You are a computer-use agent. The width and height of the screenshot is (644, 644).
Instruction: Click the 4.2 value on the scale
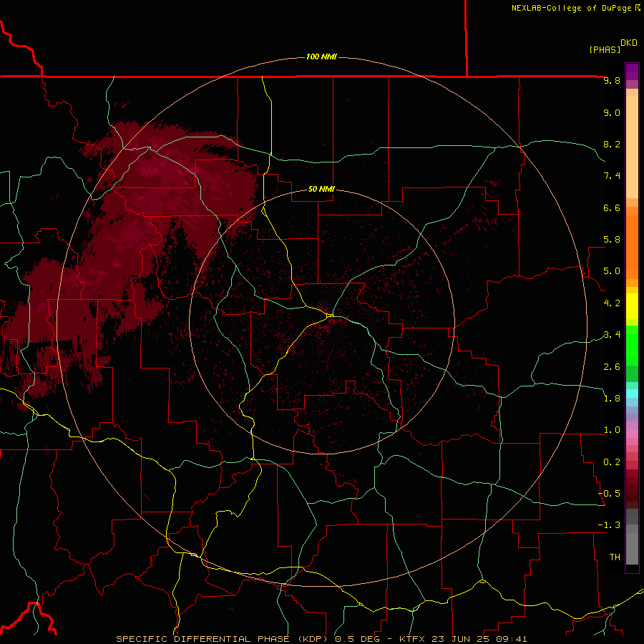(612, 303)
